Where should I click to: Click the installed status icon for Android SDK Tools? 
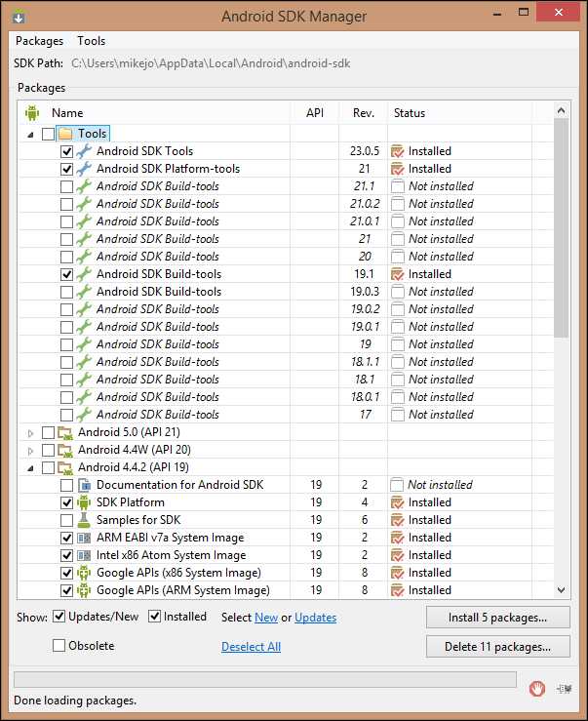(397, 151)
